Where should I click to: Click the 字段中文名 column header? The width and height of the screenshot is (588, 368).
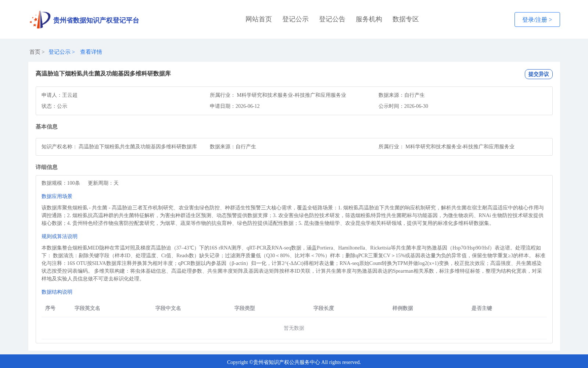168,308
